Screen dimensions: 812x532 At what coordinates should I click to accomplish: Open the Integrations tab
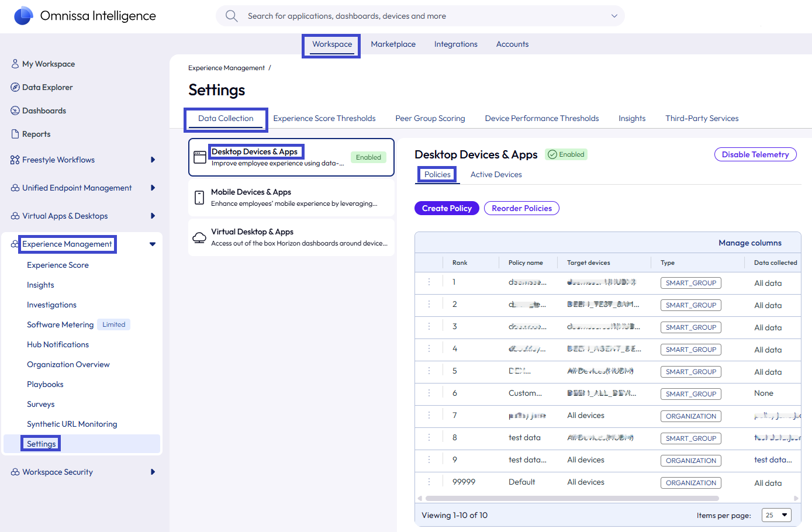(x=456, y=44)
